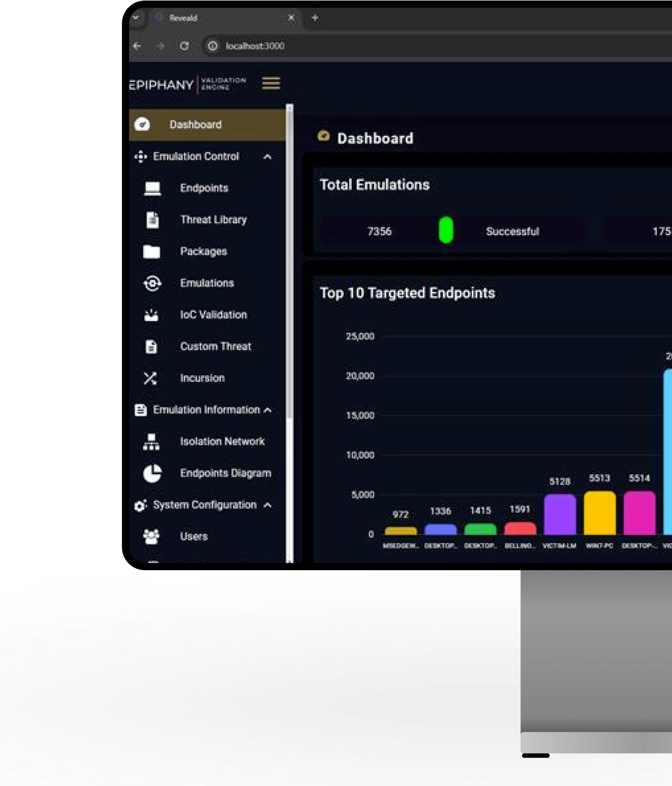The width and height of the screenshot is (672, 786).
Task: Click the Packages folder icon
Action: 152,252
